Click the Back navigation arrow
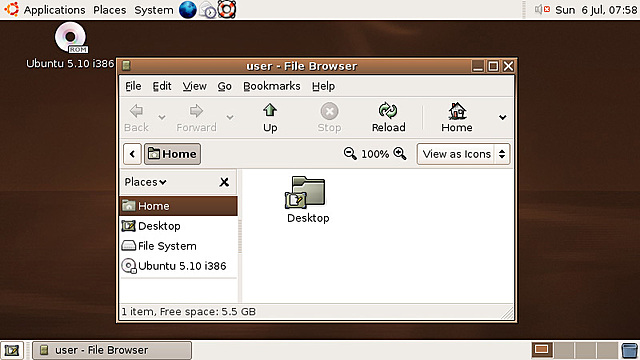This screenshot has width=640, height=360. 136,118
